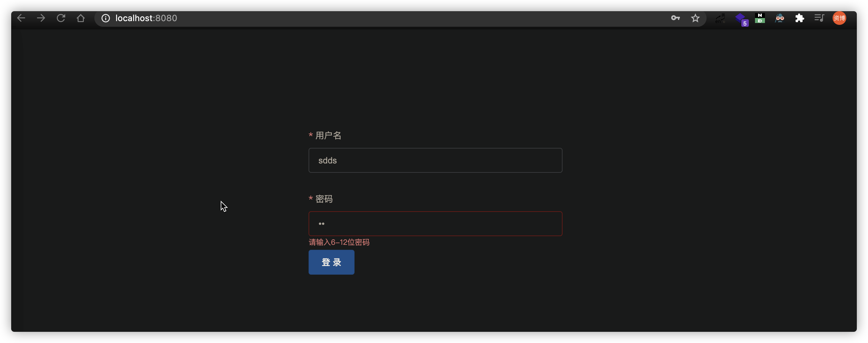Open the Dark Reader masked face extension
Screen dimensions: 868x343
click(780, 18)
